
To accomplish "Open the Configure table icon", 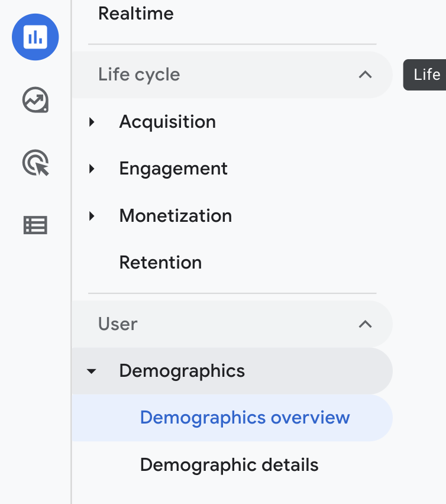I will click(x=35, y=225).
